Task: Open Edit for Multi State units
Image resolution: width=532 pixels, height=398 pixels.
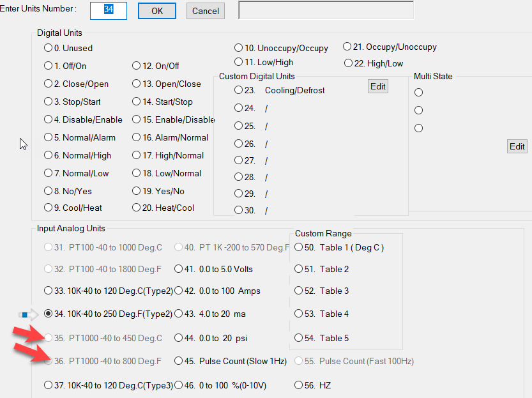Action: coord(517,146)
